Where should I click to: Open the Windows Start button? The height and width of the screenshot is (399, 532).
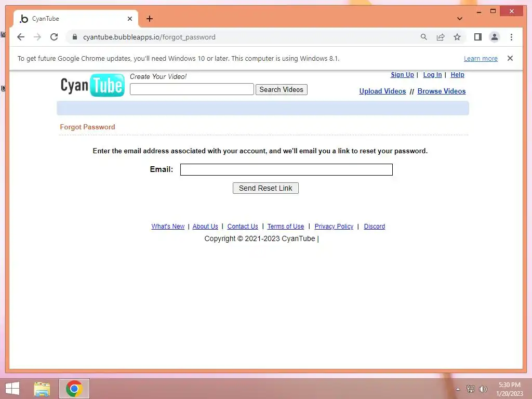point(12,389)
